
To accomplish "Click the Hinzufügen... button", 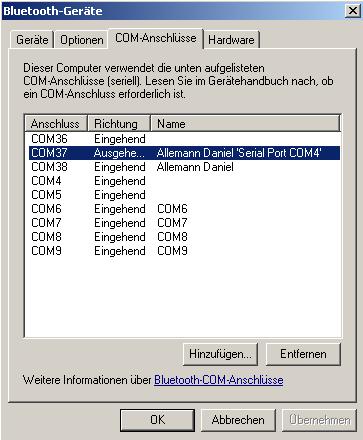I will click(220, 354).
